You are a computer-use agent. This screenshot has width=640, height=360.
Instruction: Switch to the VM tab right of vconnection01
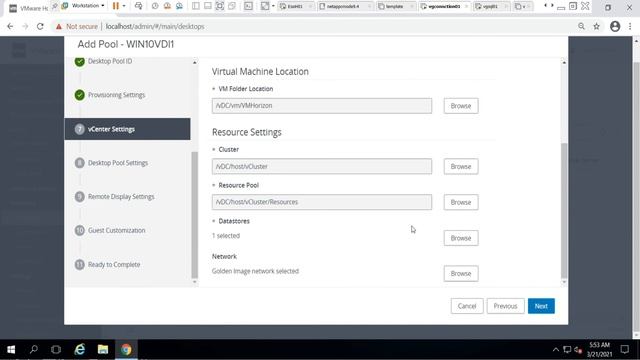coord(491,7)
